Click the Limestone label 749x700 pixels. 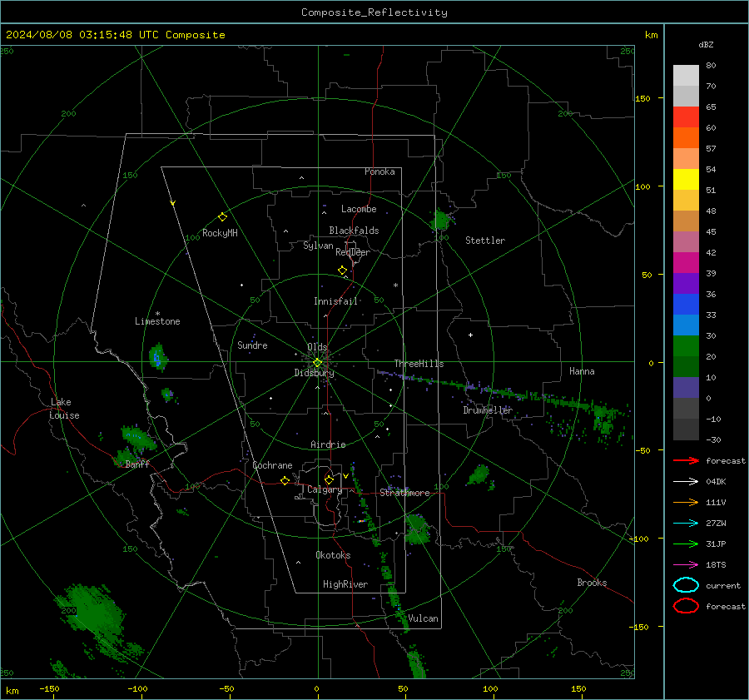157,321
